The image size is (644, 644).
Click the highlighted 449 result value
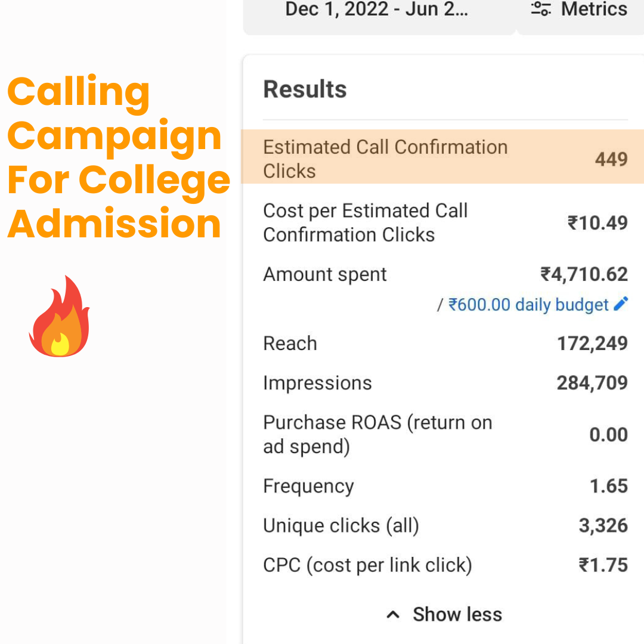coord(611,159)
